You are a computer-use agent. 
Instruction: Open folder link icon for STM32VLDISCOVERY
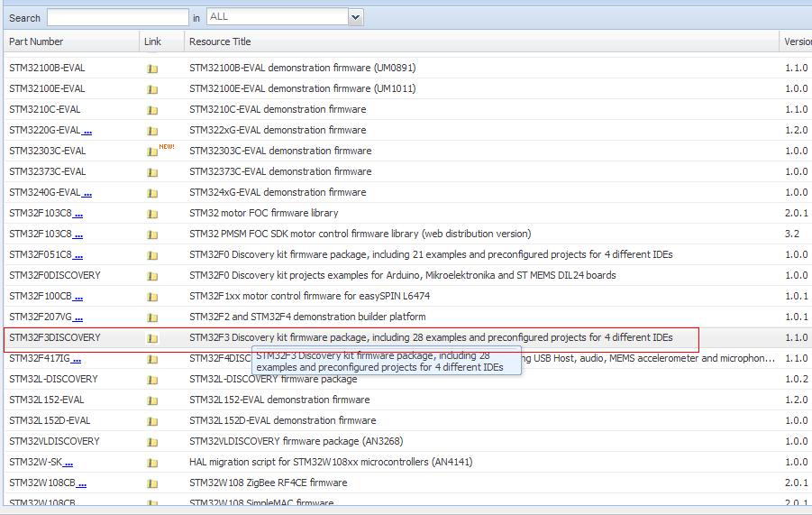[152, 441]
